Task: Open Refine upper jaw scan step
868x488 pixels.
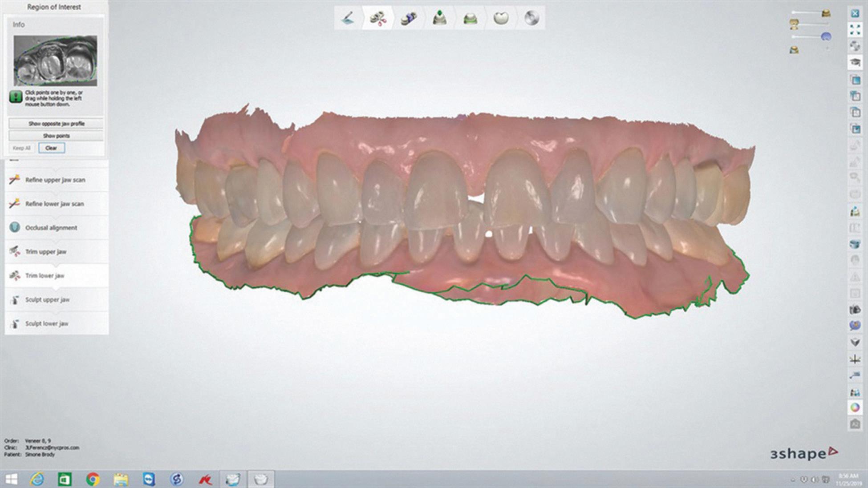Action: point(55,180)
